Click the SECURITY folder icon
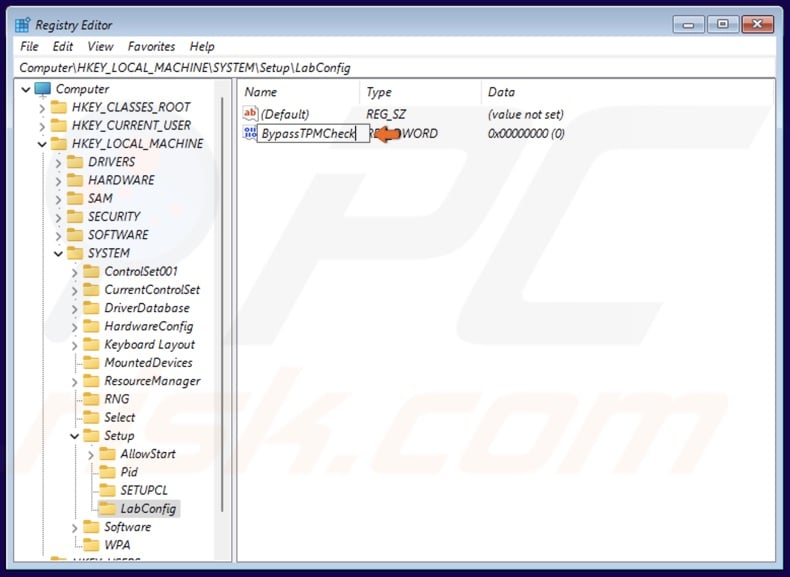The height and width of the screenshot is (577, 790). [x=75, y=217]
